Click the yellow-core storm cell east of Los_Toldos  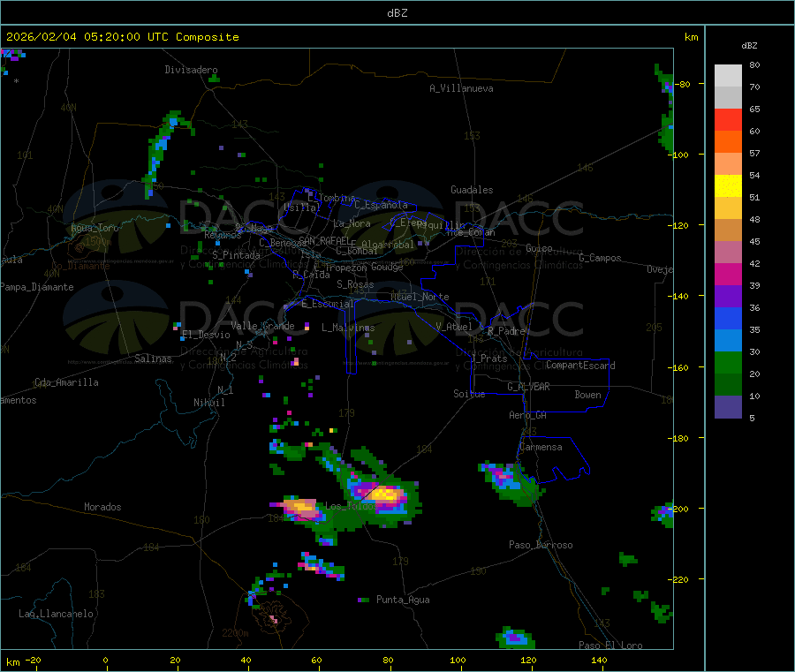(387, 495)
